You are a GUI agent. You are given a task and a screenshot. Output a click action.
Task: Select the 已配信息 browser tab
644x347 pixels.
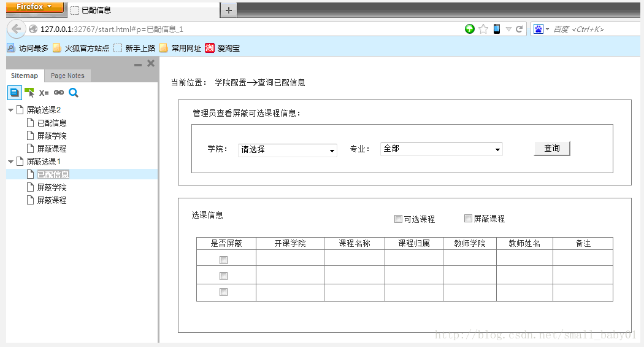coord(144,10)
